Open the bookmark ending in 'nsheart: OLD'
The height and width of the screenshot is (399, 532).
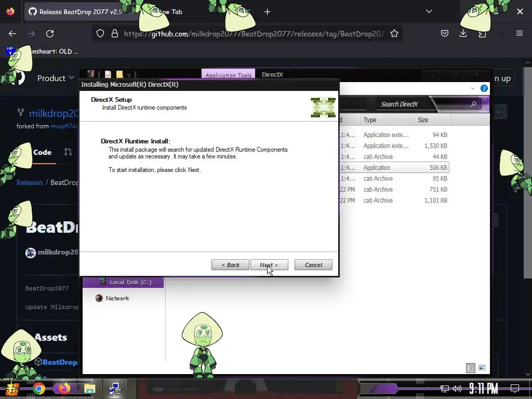pyautogui.click(x=43, y=51)
